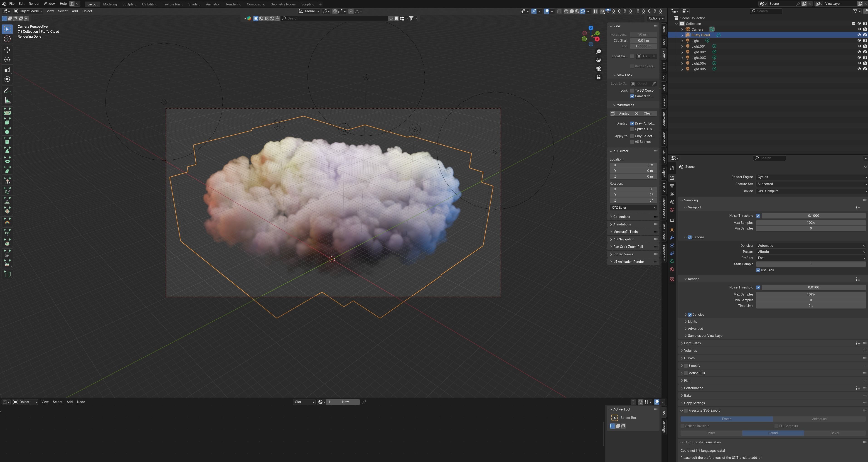Image resolution: width=868 pixels, height=462 pixels.
Task: Activate the Measure tool
Action: point(7,100)
